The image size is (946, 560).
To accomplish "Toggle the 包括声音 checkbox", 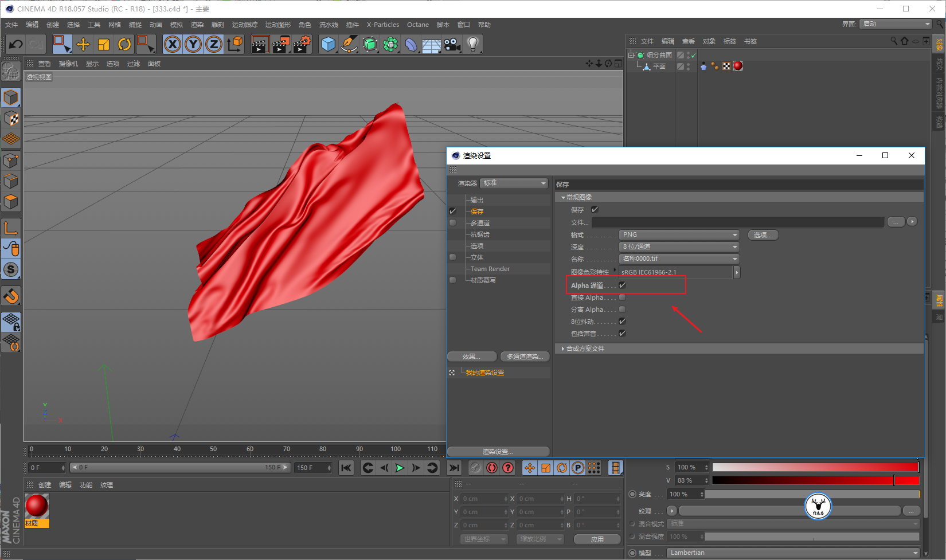I will pyautogui.click(x=622, y=333).
